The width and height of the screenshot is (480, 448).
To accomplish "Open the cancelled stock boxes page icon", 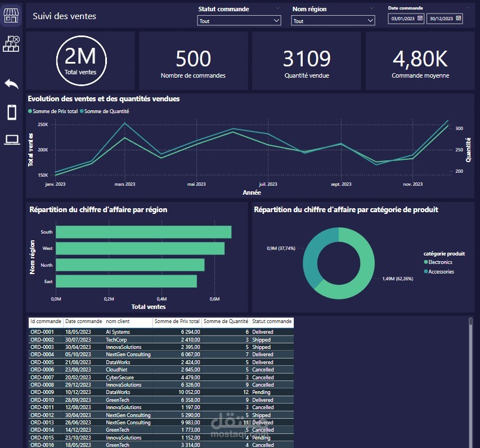I will 11,44.
